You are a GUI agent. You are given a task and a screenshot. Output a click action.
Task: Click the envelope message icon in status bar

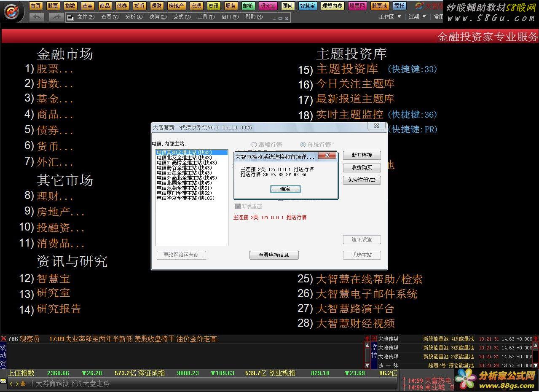click(x=3, y=381)
